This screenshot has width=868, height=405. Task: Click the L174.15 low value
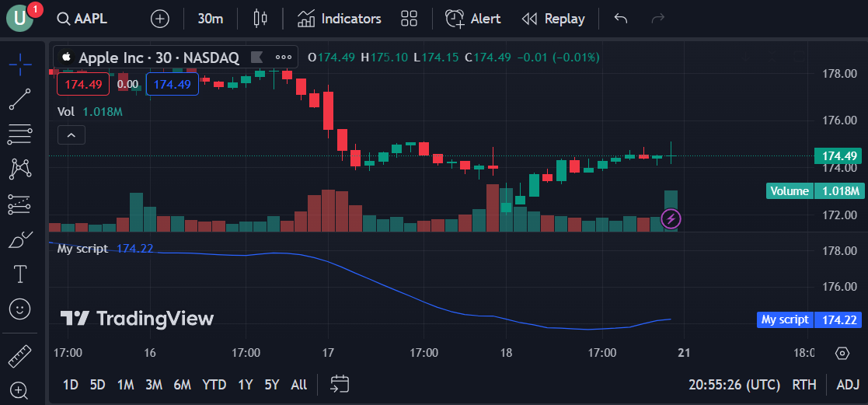(x=436, y=57)
